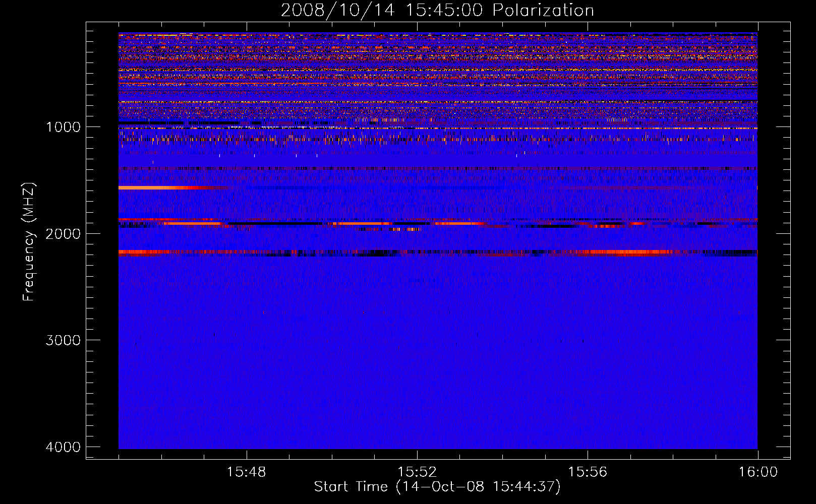Viewport: 816px width, 504px height.
Task: Click the 15:48 time tick label
Action: [x=246, y=472]
